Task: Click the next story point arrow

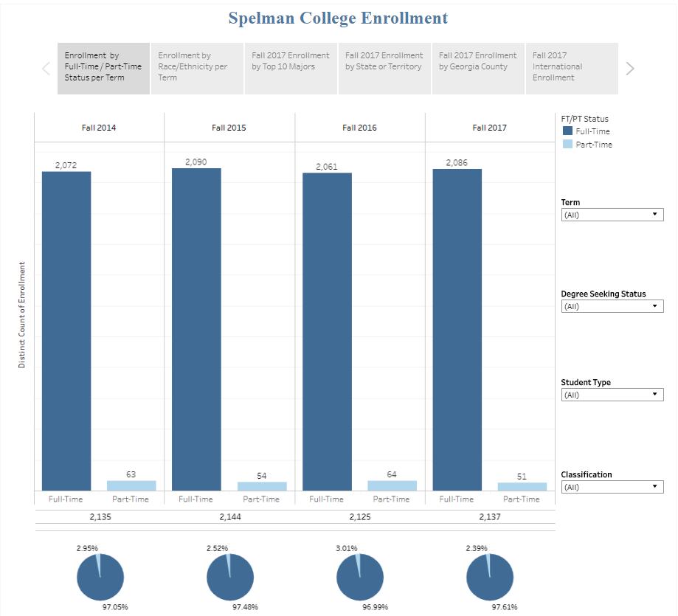Action: [x=630, y=69]
